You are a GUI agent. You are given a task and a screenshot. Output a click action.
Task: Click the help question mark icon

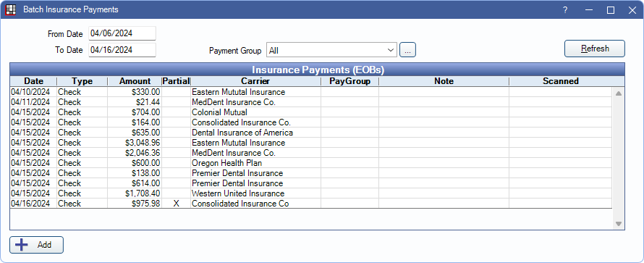[565, 10]
